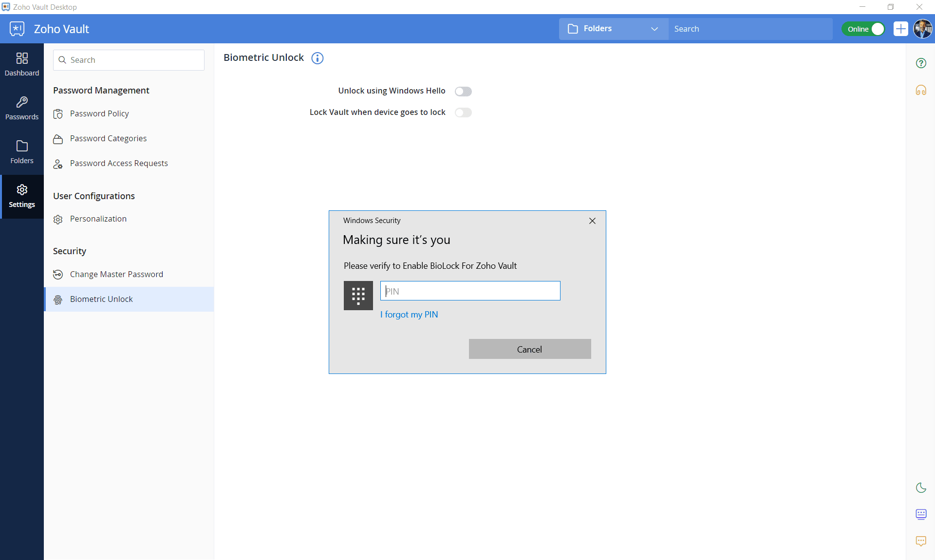Viewport: 935px width, 560px height.
Task: Click the Zoho Vault title text
Action: pyautogui.click(x=61, y=29)
